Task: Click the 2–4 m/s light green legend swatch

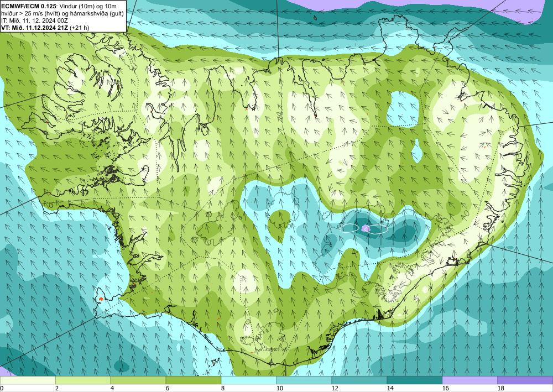Action: [83, 380]
